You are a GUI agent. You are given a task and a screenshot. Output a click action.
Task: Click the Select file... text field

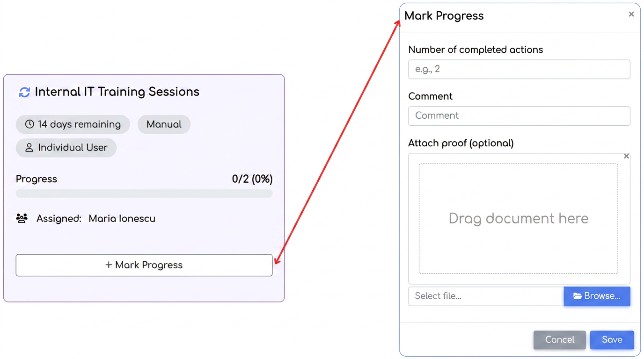486,296
